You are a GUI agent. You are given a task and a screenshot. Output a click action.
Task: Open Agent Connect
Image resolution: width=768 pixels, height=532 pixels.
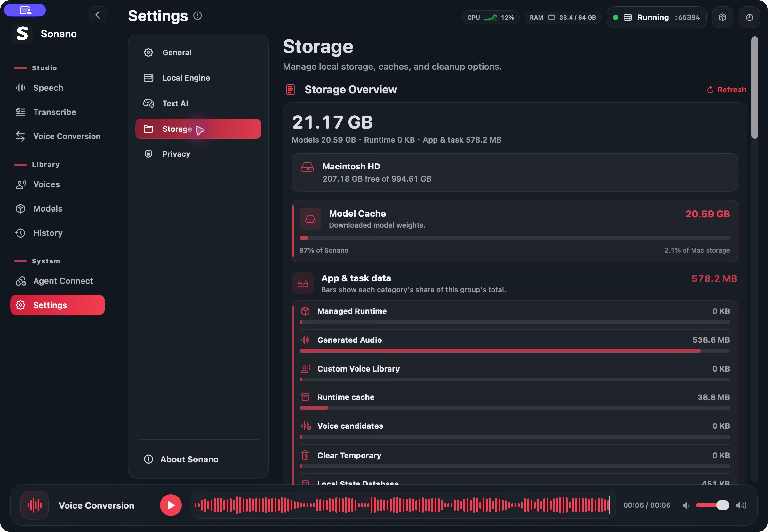pos(57,281)
